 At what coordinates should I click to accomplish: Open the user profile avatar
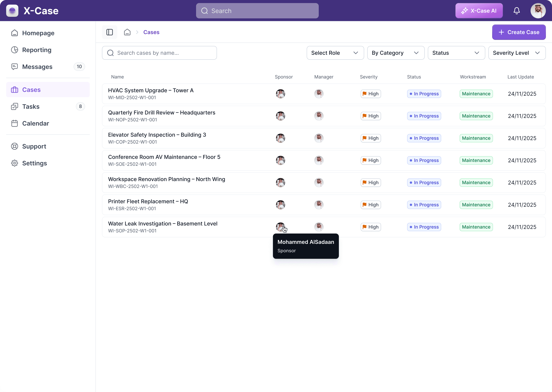[x=538, y=11]
